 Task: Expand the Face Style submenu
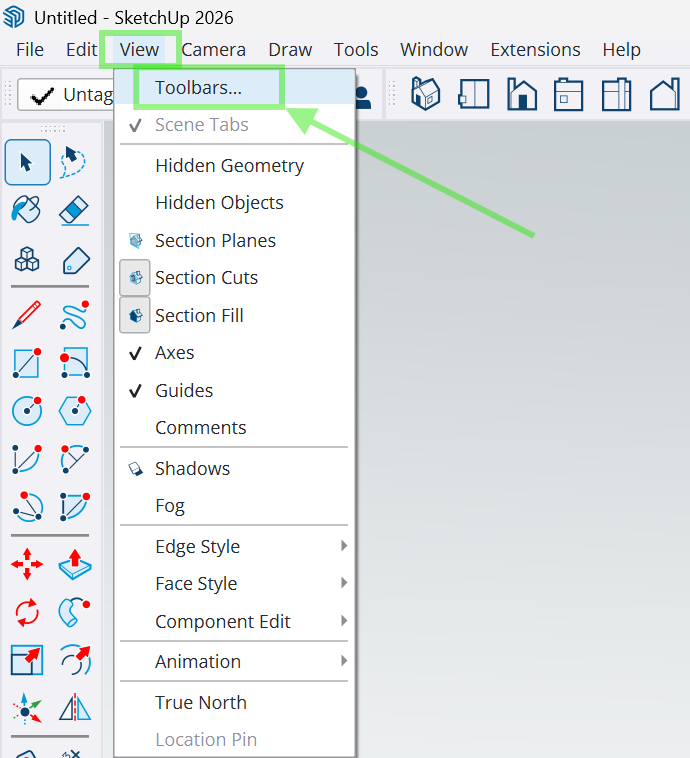235,584
